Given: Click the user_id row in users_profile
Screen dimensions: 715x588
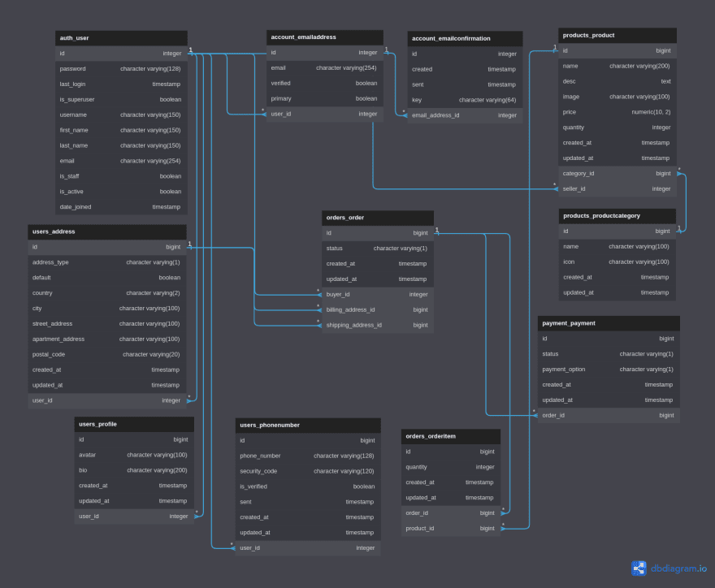Looking at the screenshot, I should 134,517.
